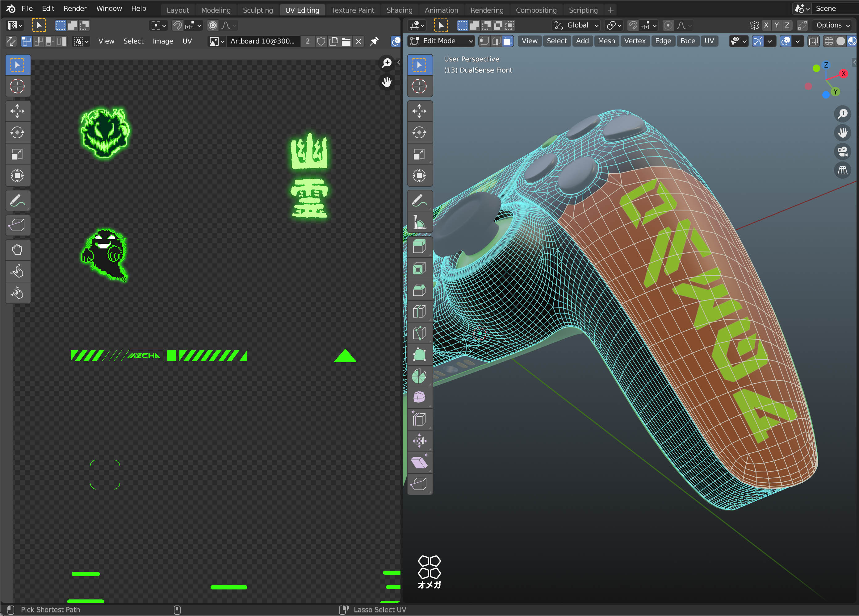
Task: Open the Mesh menu in 3D viewport
Action: coord(606,41)
